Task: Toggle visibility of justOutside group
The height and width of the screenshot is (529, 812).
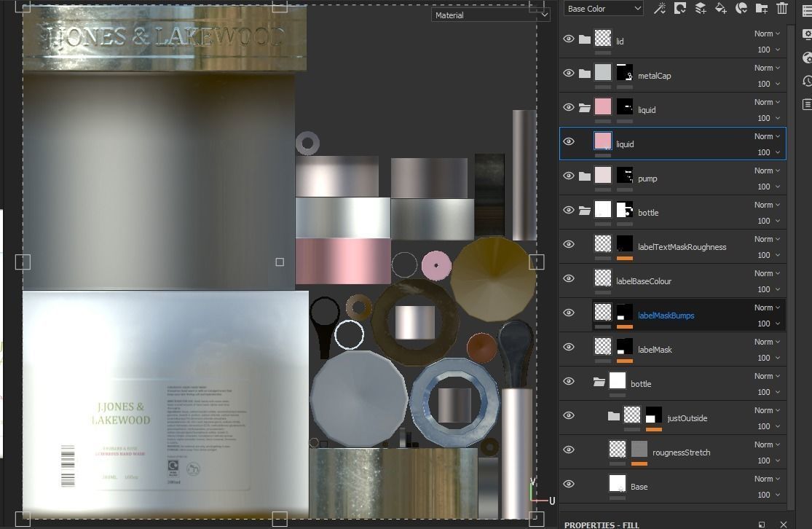Action: click(569, 415)
